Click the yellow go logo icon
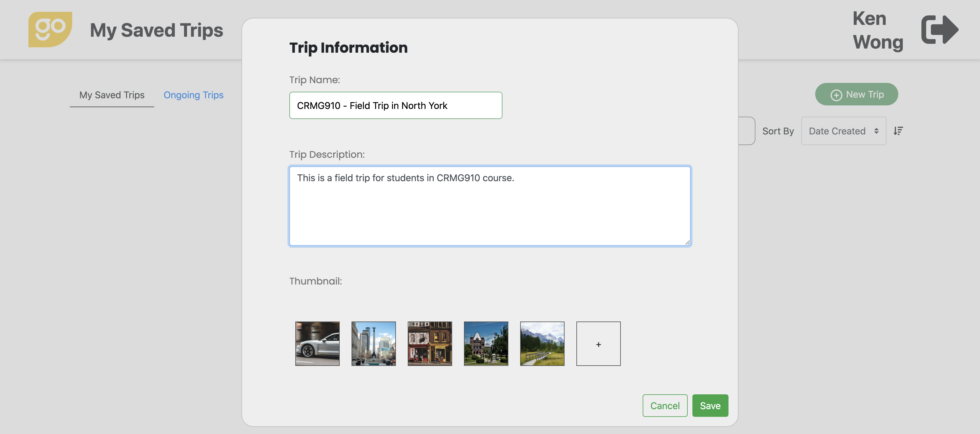Viewport: 980px width, 434px height. 50,29
